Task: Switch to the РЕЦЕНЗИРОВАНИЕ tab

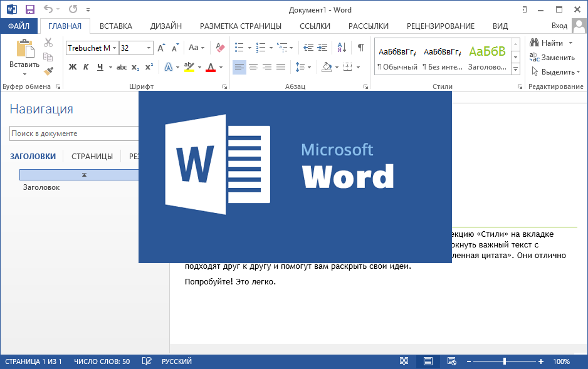Action: 441,26
